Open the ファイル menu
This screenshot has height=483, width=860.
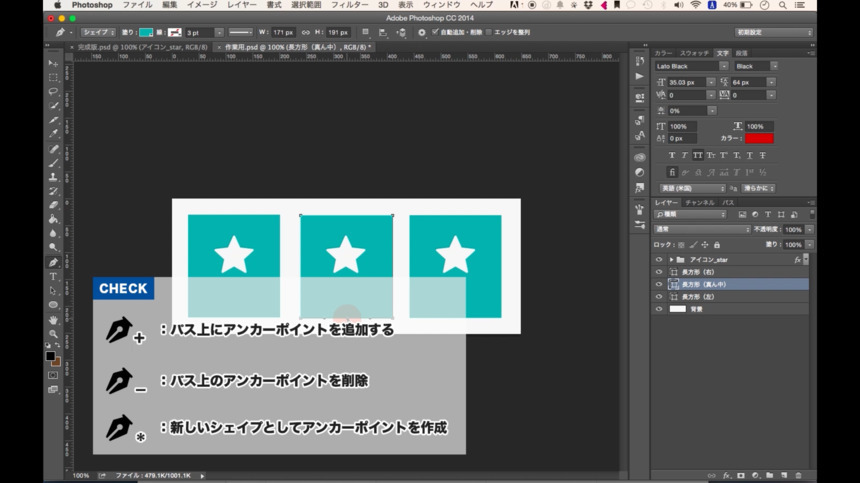click(137, 5)
